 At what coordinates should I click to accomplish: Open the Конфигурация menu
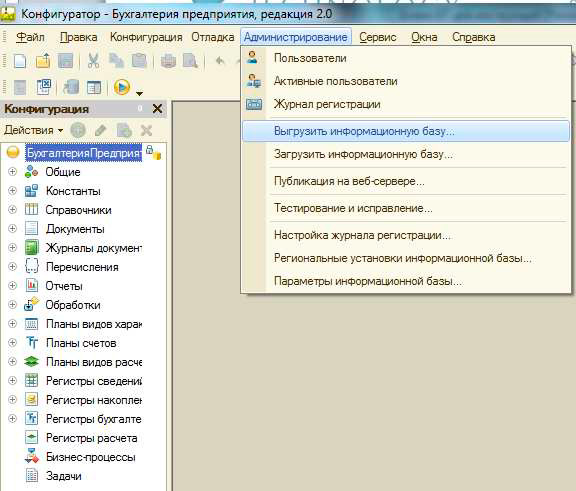146,37
